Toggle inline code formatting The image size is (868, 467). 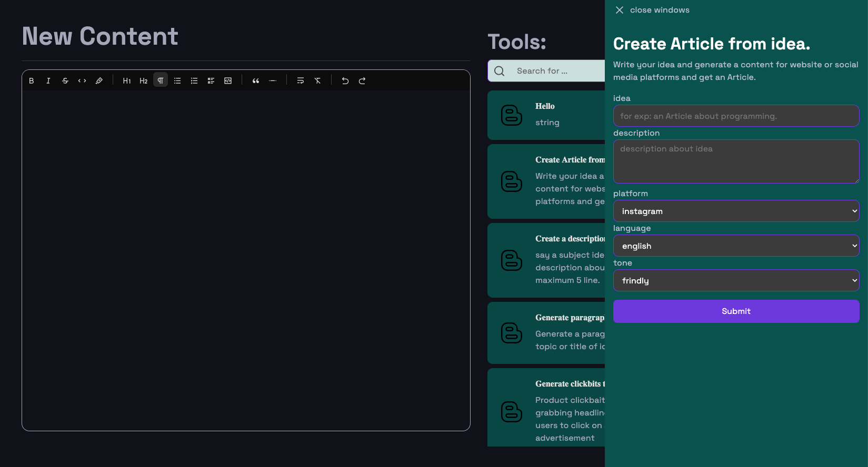[x=82, y=81]
